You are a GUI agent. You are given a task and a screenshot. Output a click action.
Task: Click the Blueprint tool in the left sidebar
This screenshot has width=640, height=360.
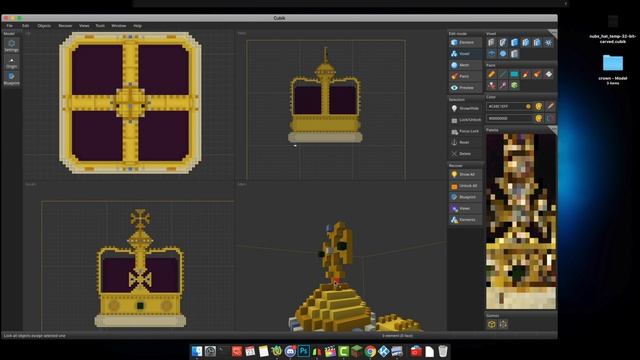[x=11, y=79]
